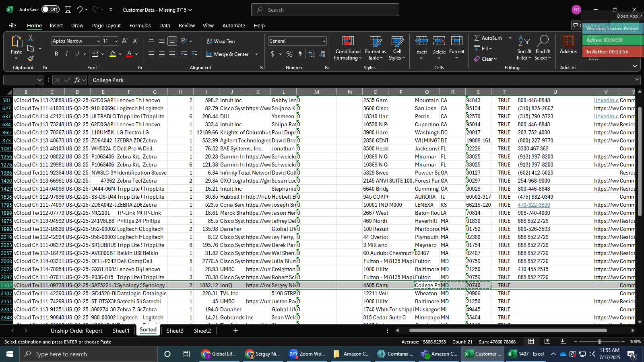Click the Insert cells icon
Viewport: 644px width, 362px height.
tap(421, 41)
